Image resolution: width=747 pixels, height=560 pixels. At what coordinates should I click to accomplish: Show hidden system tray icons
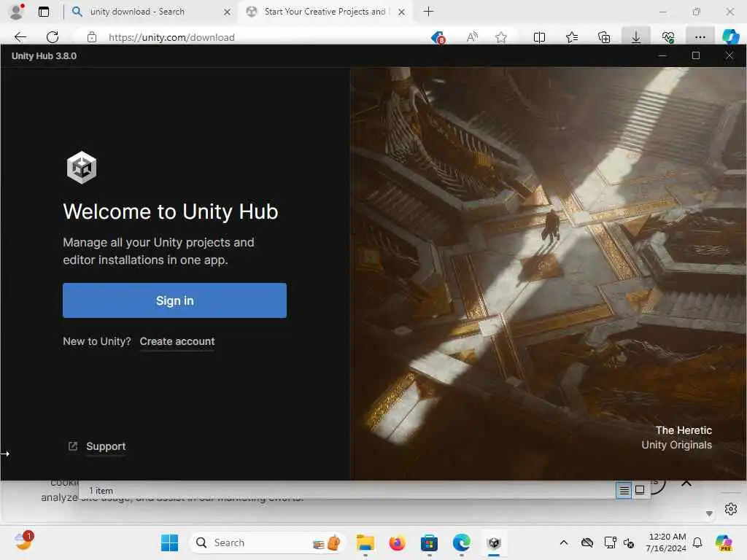(564, 542)
